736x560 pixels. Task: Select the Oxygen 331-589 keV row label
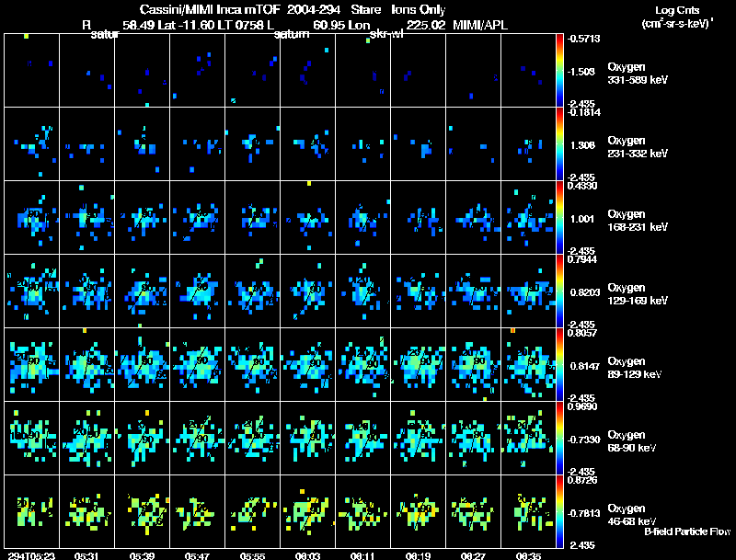click(x=638, y=74)
